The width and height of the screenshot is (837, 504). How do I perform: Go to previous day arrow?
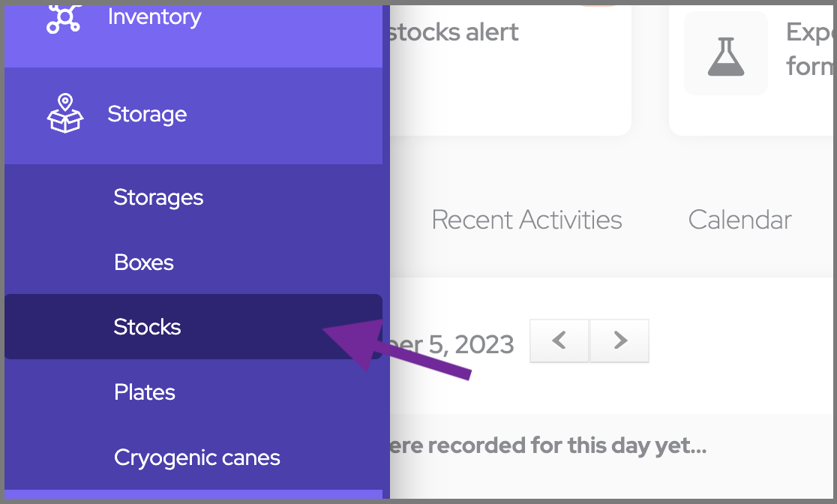[559, 341]
